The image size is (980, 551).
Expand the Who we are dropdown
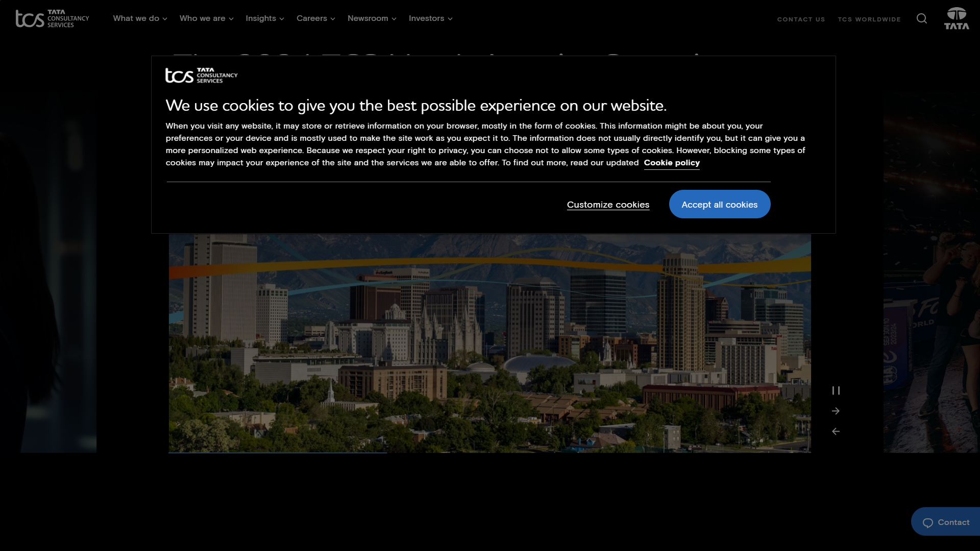point(205,18)
